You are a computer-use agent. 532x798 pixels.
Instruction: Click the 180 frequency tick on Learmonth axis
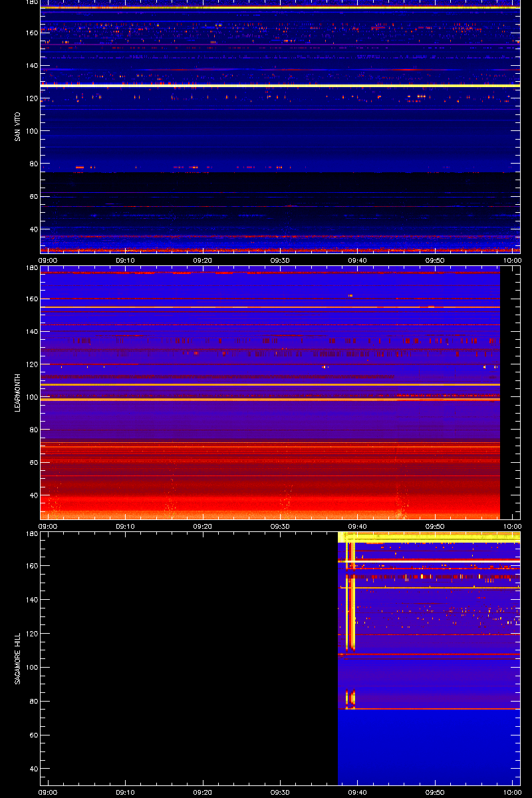[x=31, y=268]
